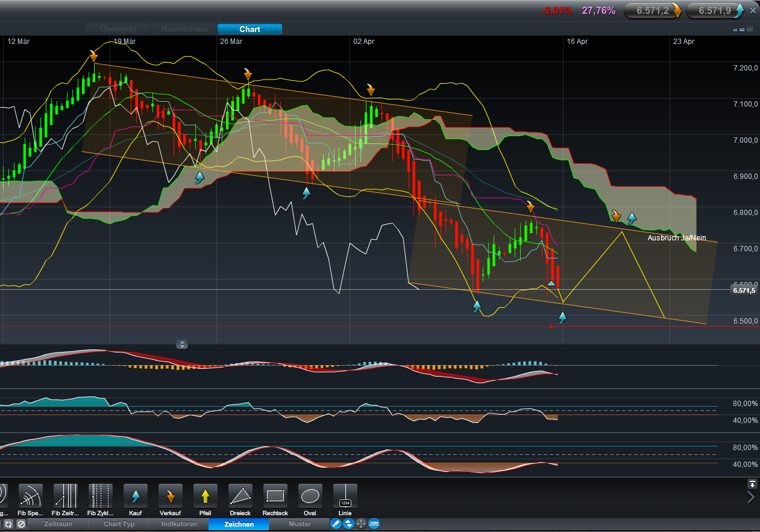Click the current price label 6.571,5
This screenshot has height=532, width=760.
(744, 290)
